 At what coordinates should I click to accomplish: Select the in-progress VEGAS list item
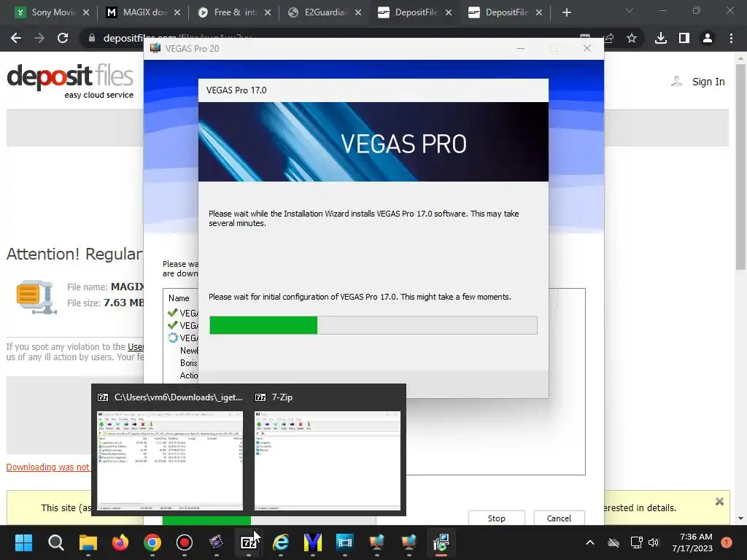click(x=183, y=338)
